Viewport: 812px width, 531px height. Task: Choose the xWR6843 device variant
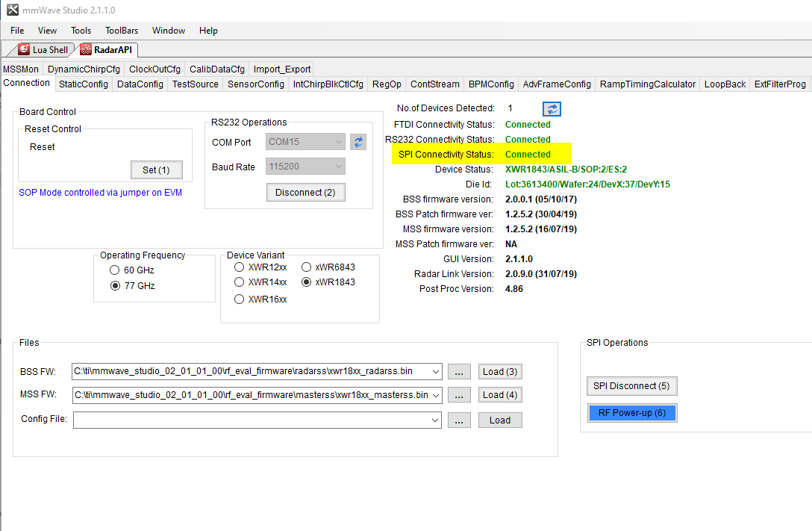[306, 267]
